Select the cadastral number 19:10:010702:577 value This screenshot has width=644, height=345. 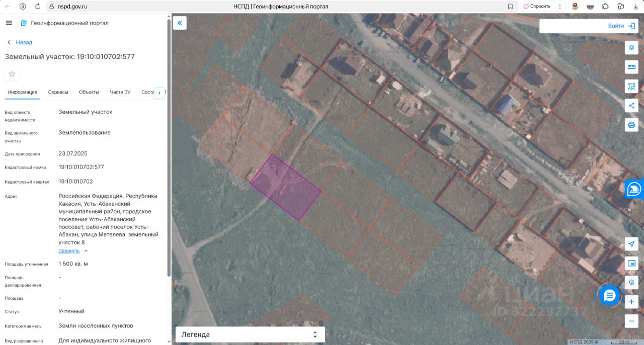pyautogui.click(x=82, y=167)
